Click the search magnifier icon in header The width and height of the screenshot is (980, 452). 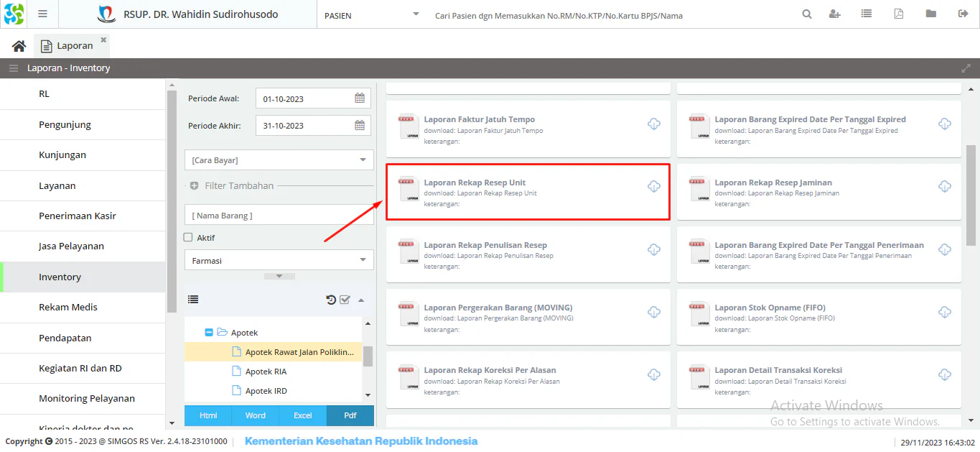click(x=807, y=14)
